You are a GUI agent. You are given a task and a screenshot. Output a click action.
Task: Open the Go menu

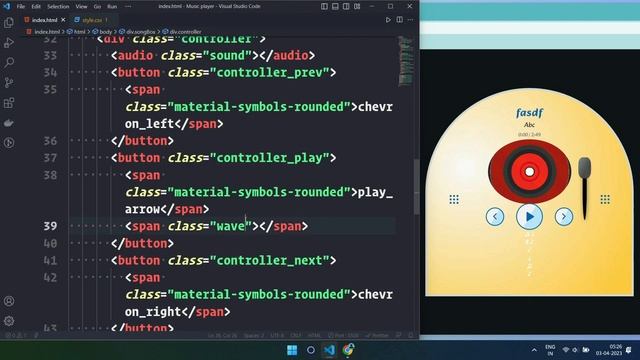click(97, 6)
